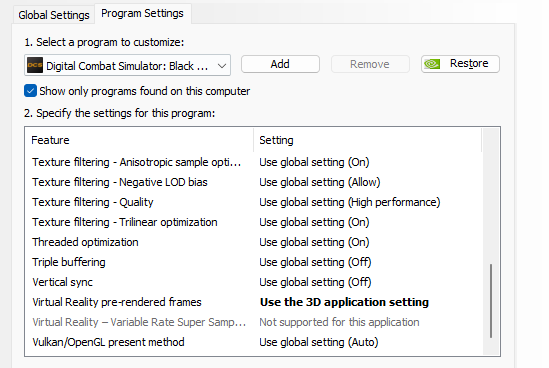This screenshot has width=549, height=368.
Task: Uncheck Show only programs found on this computer
Action: coord(30,91)
